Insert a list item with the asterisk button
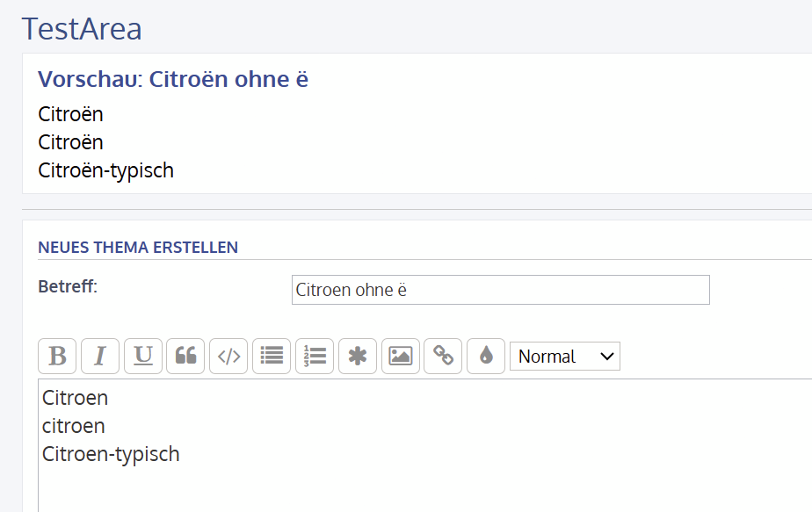The width and height of the screenshot is (812, 512). pyautogui.click(x=358, y=357)
